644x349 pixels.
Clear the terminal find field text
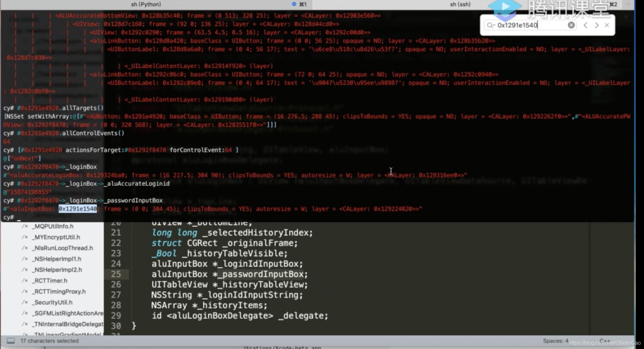point(571,25)
